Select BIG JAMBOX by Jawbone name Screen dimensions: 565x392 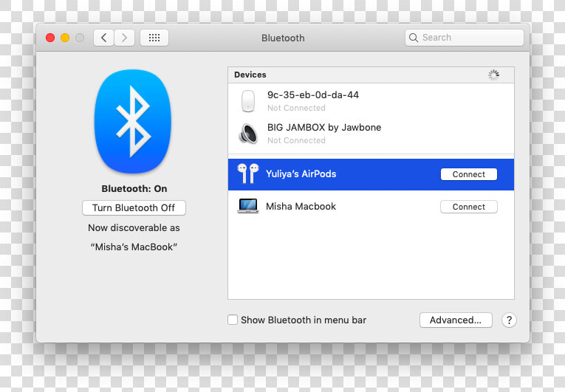point(324,128)
